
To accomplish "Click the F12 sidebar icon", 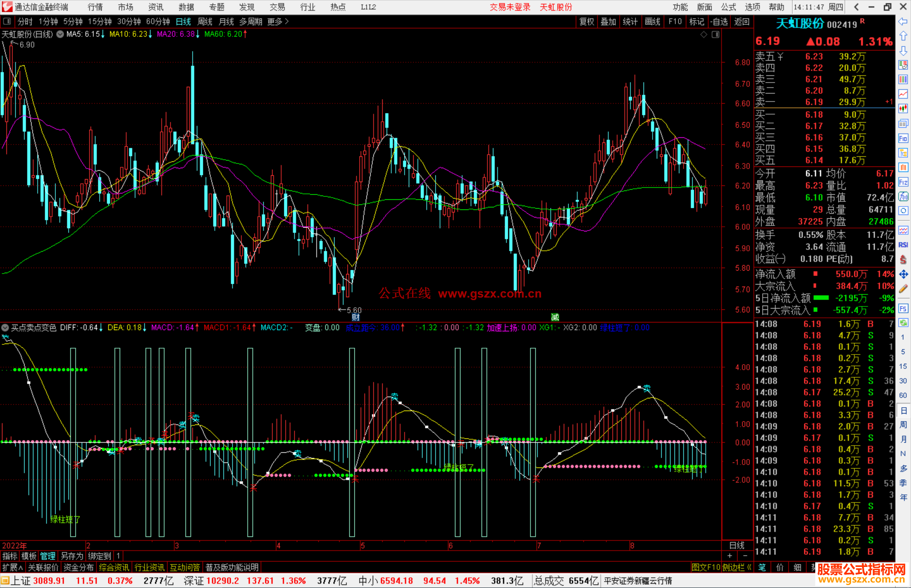I will point(903,182).
